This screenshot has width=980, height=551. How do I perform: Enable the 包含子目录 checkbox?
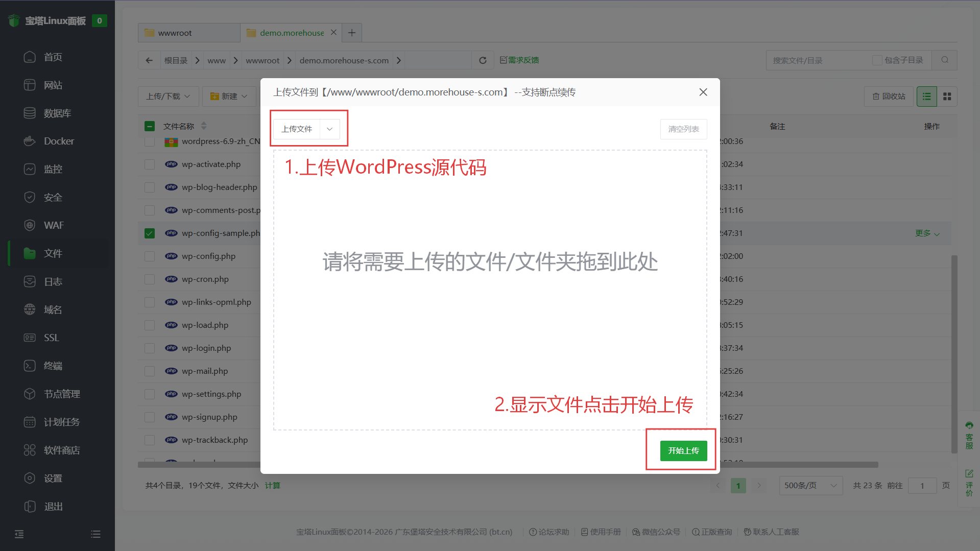tap(877, 60)
